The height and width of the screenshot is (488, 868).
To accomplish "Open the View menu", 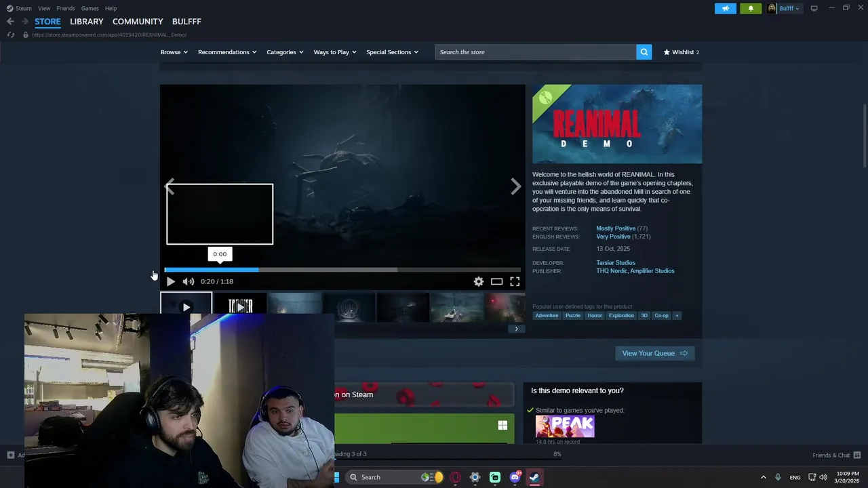I will click(44, 8).
